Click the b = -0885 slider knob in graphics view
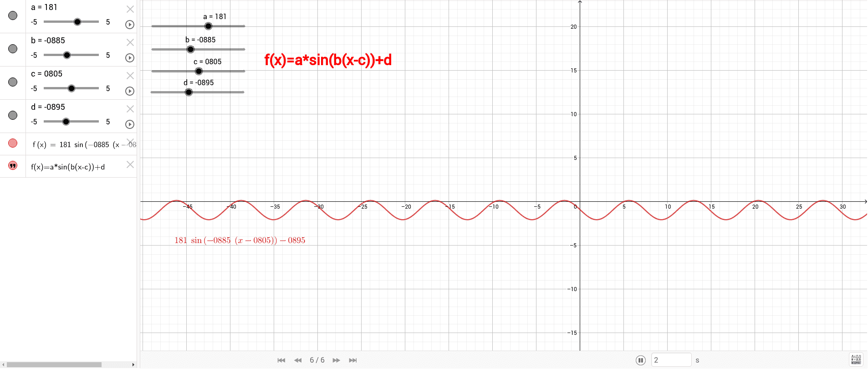The image size is (868, 369). click(191, 49)
